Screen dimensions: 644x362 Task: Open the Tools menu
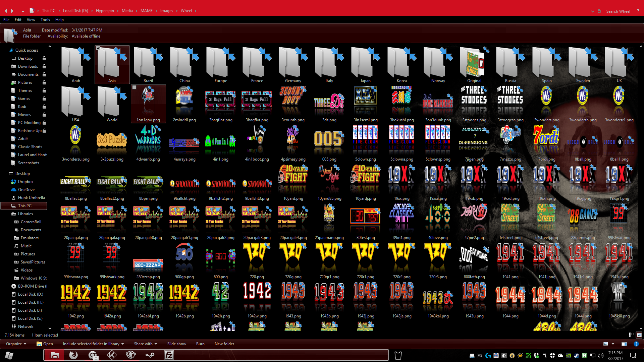[x=45, y=20]
